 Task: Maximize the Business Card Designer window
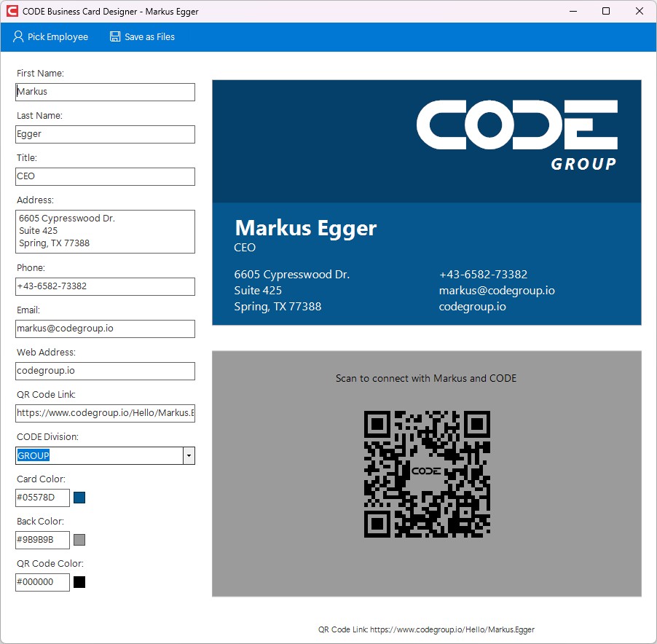pos(606,11)
